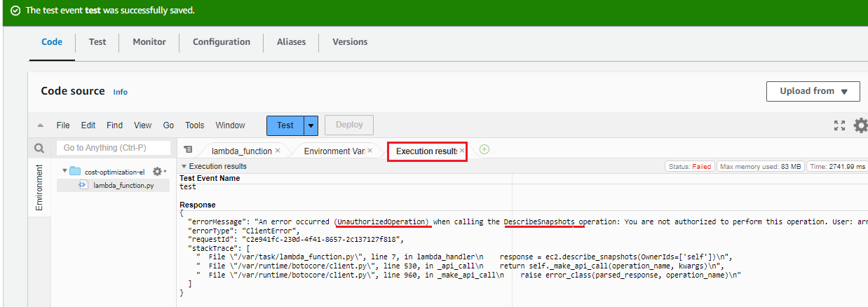
Task: Close the Execution results tab
Action: pyautogui.click(x=462, y=151)
